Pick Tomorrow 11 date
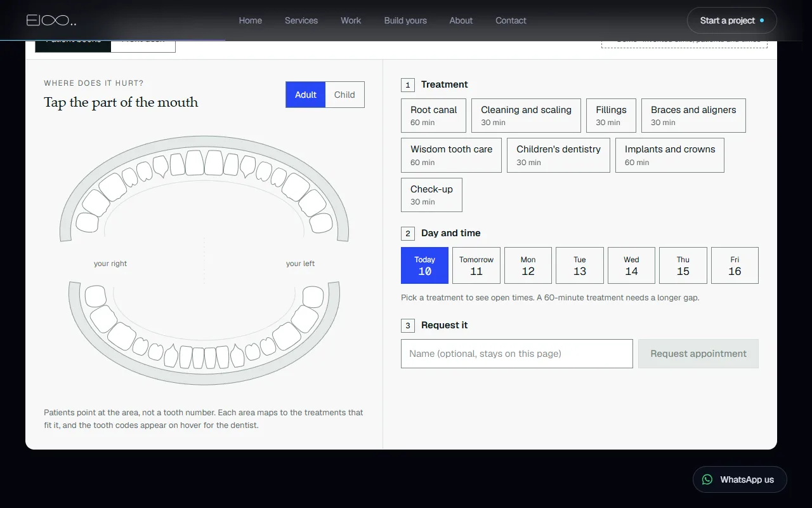This screenshot has height=508, width=812. [476, 265]
